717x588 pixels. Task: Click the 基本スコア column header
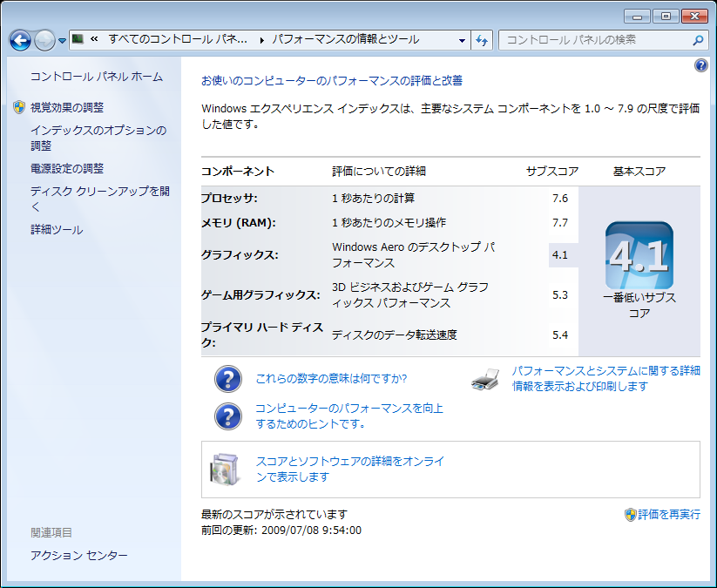(639, 172)
